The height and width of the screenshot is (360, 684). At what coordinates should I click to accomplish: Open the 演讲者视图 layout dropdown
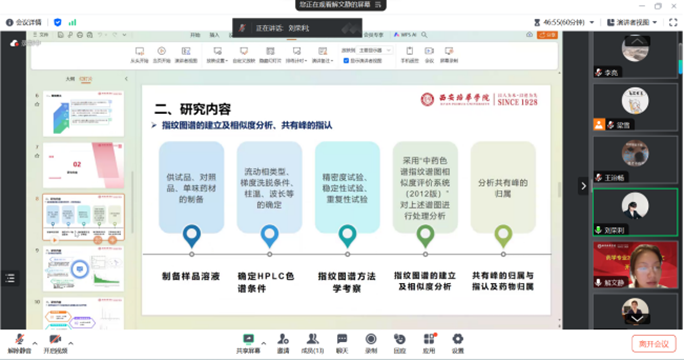tap(632, 22)
